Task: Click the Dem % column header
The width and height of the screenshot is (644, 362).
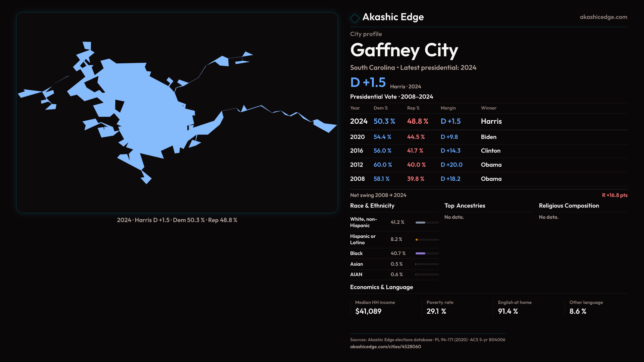Action: 380,108
